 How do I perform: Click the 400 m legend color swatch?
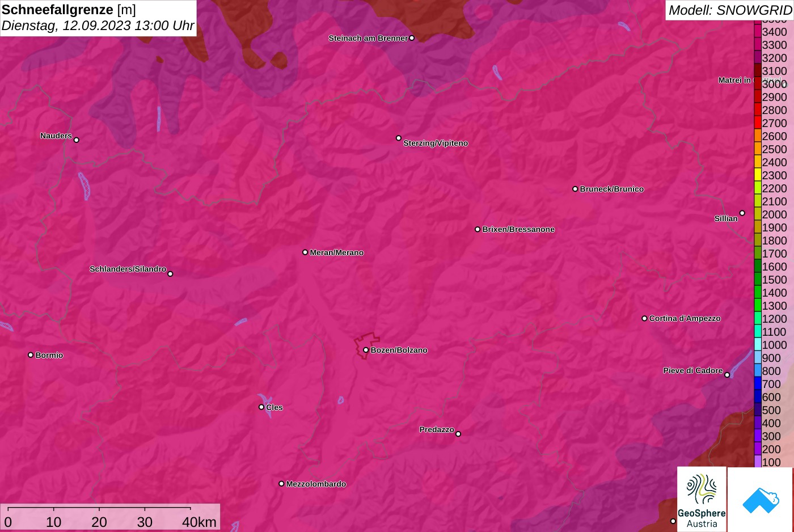tap(758, 423)
